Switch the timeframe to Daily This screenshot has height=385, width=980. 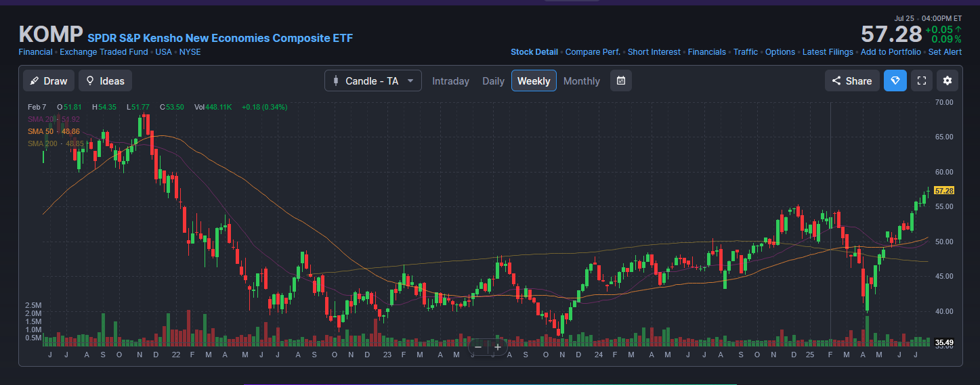click(x=493, y=81)
